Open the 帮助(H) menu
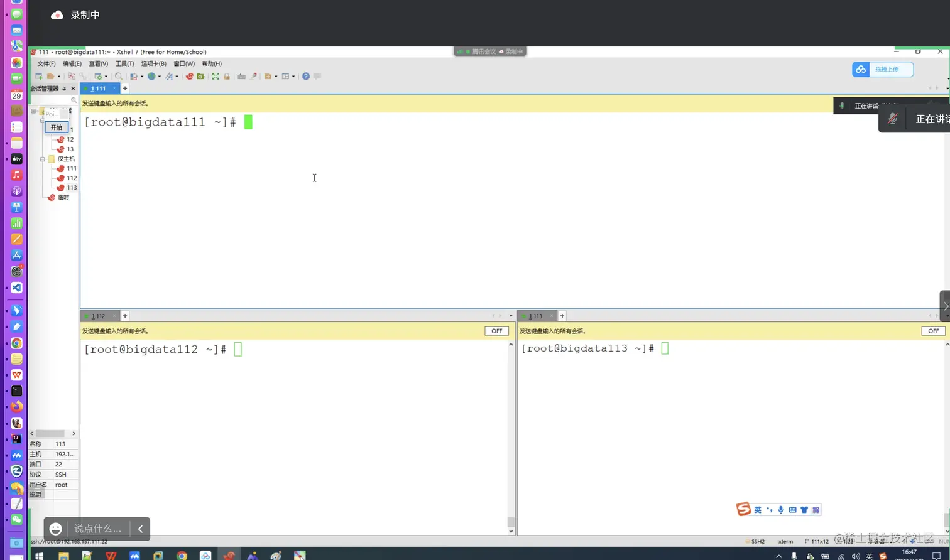The width and height of the screenshot is (950, 560). click(x=212, y=63)
